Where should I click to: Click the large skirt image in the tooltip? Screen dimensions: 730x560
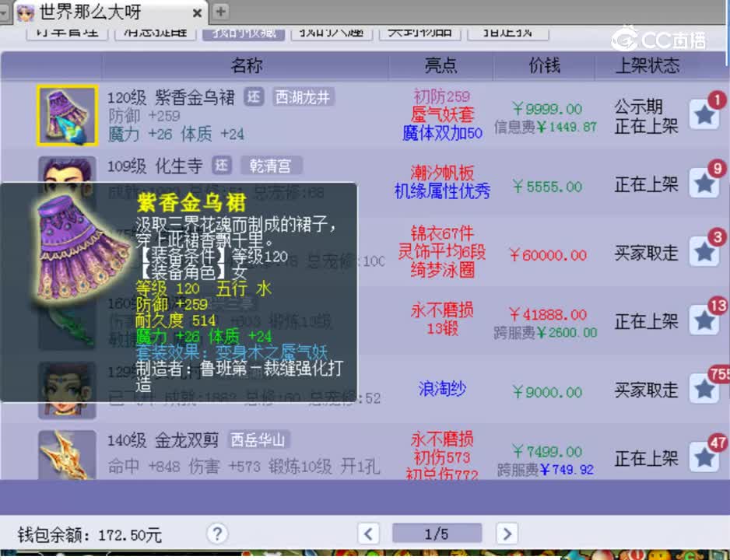tap(82, 249)
